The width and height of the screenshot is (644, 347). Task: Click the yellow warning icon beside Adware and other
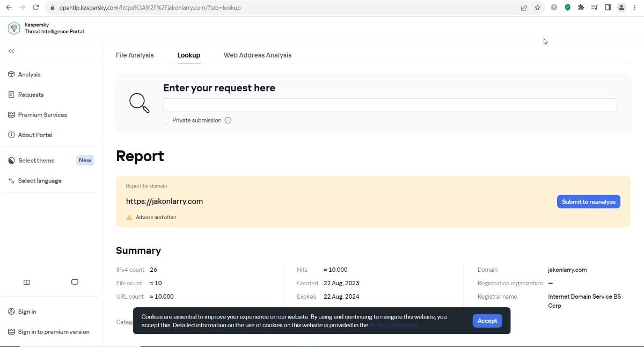(x=129, y=218)
